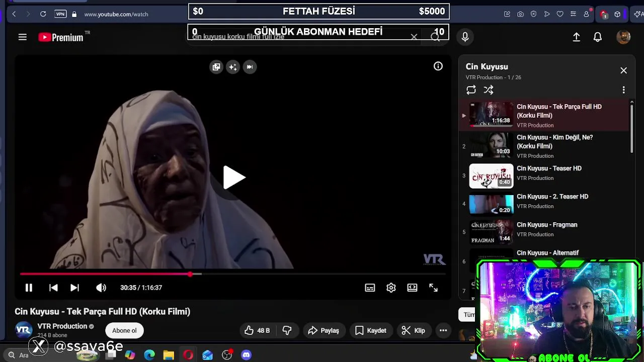Resume video with the large play overlay

[233, 177]
